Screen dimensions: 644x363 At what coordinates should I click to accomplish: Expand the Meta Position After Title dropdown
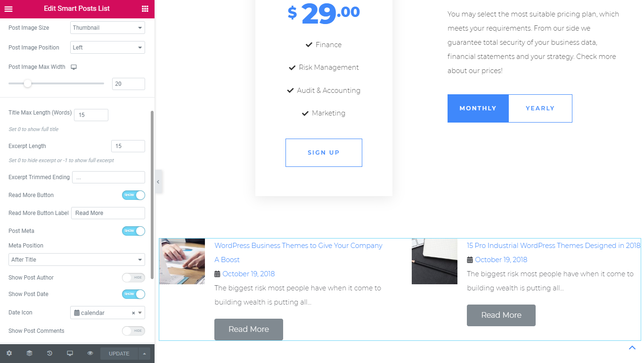coord(77,260)
